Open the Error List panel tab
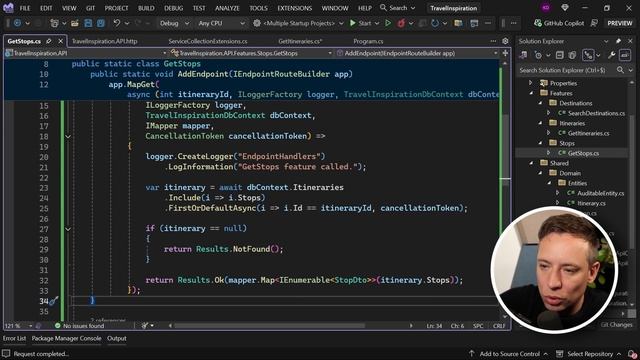Image resolution: width=640 pixels, height=360 pixels. [x=14, y=338]
